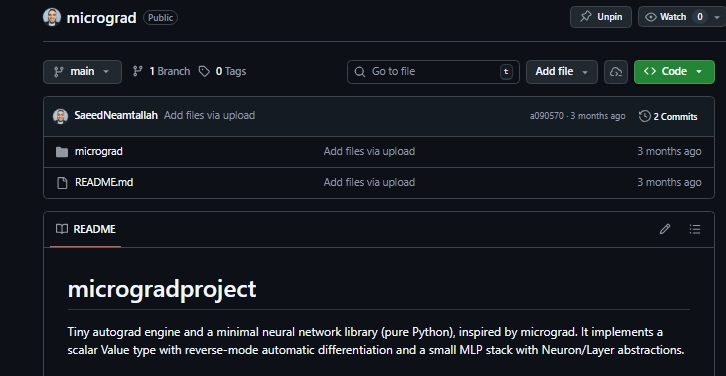726x376 pixels.
Task: Click '3 months ago' in README.md row
Action: [669, 182]
